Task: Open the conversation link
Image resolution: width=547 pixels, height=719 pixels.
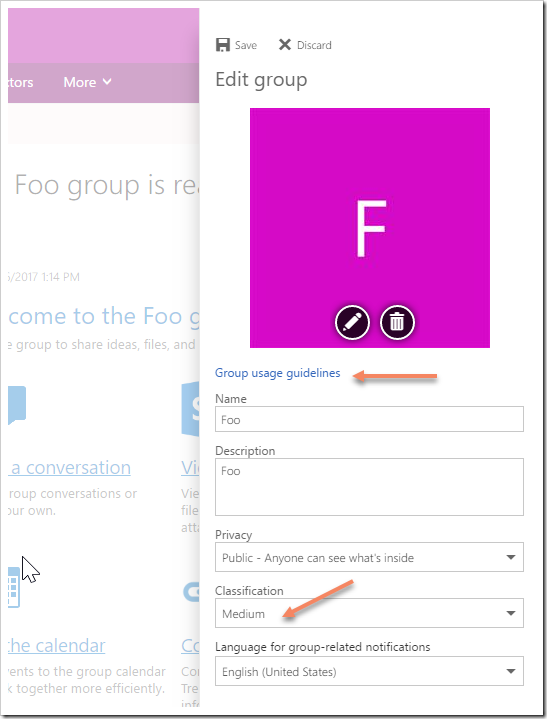Action: point(69,468)
